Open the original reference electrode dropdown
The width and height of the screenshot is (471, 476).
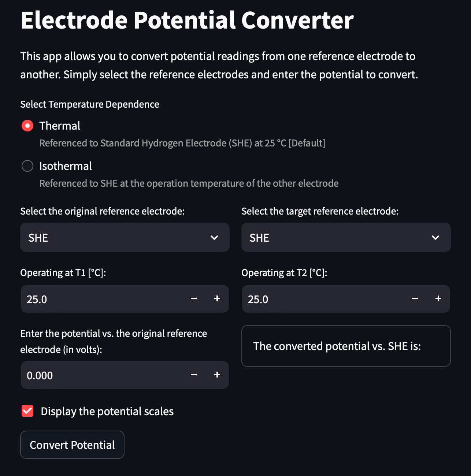125,237
